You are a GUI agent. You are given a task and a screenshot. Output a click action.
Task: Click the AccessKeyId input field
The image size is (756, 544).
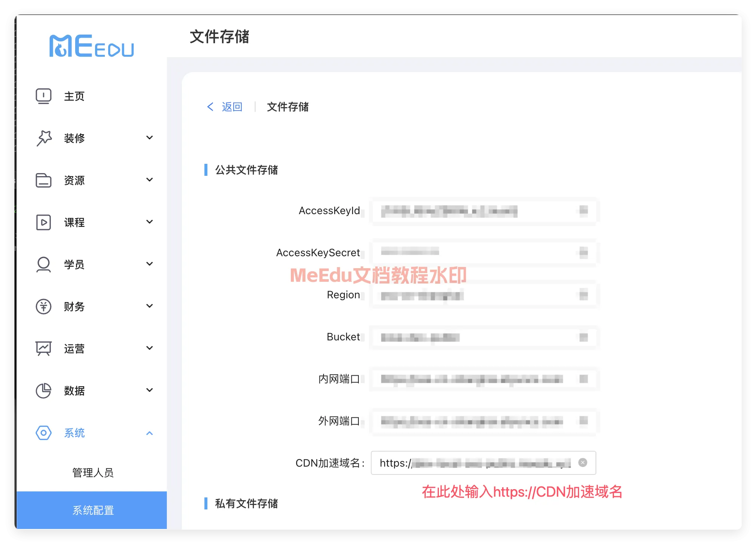point(477,211)
